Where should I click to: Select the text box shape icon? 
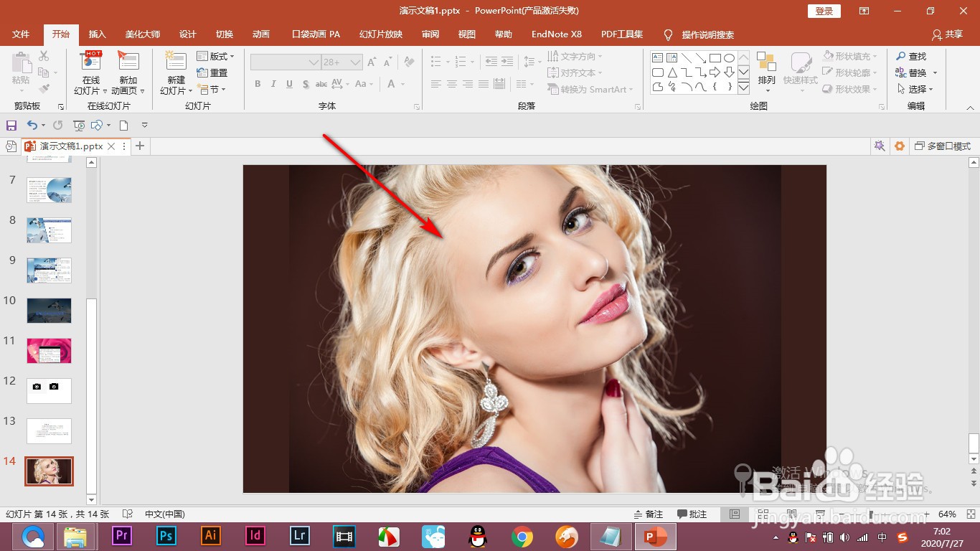658,58
